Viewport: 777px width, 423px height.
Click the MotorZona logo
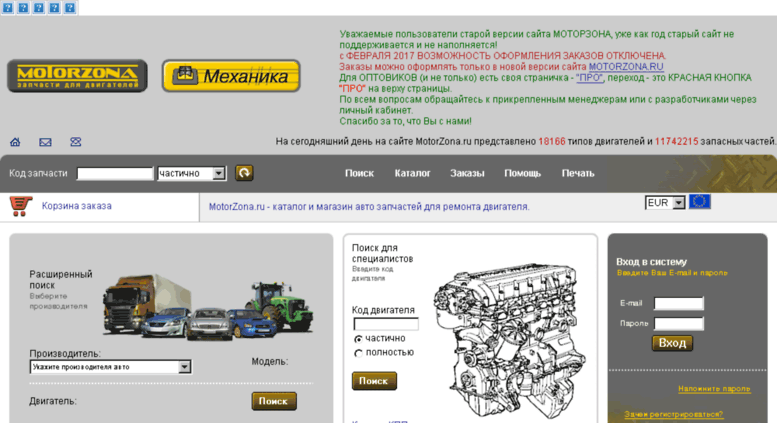click(x=77, y=76)
